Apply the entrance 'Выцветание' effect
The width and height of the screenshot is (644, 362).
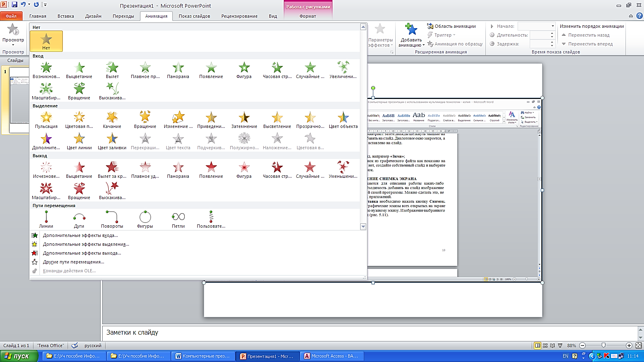(79, 70)
